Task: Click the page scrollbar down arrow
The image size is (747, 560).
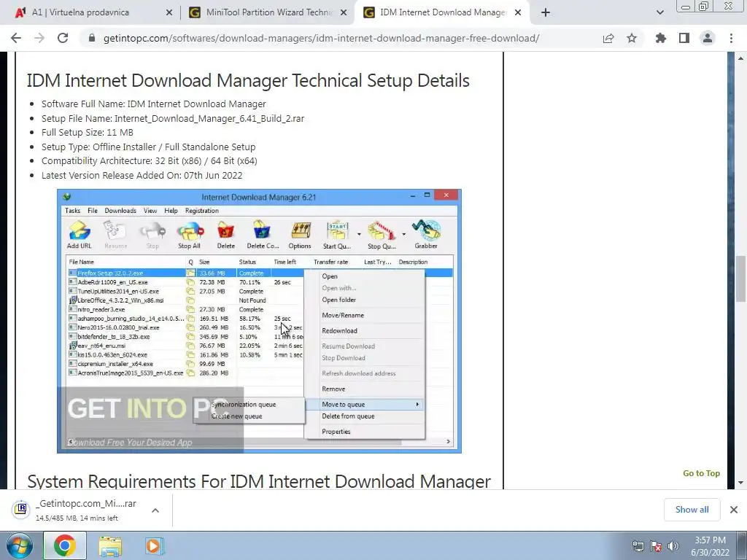Action: [x=741, y=483]
